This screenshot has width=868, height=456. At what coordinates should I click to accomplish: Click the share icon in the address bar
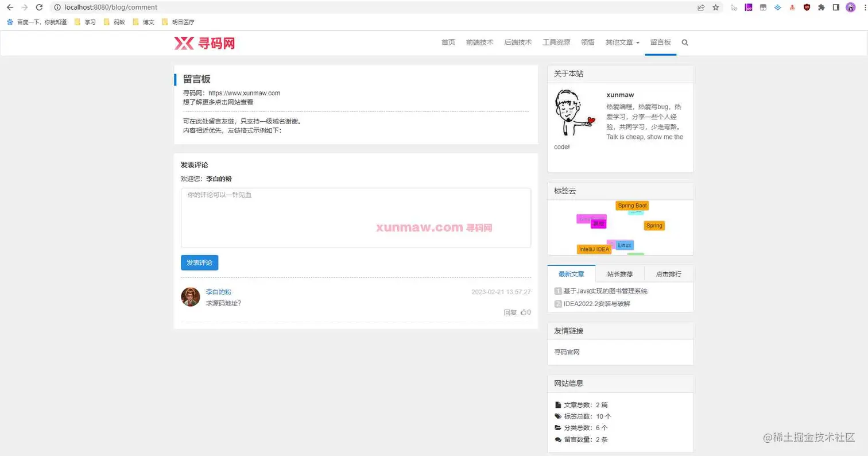(702, 7)
